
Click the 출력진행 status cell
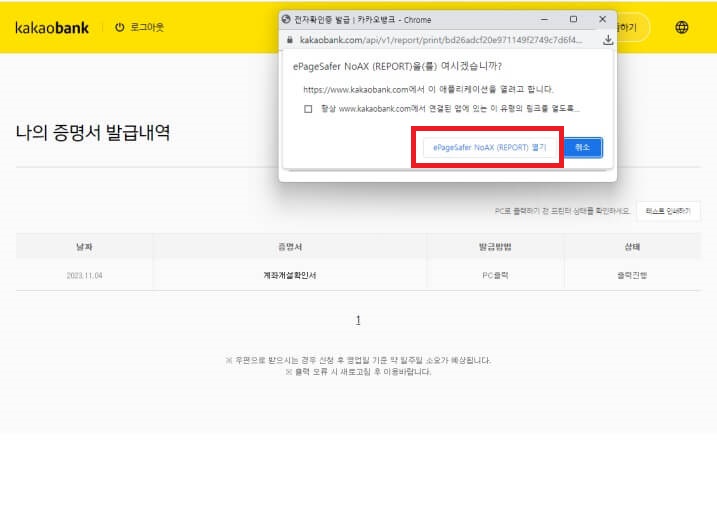tap(632, 275)
